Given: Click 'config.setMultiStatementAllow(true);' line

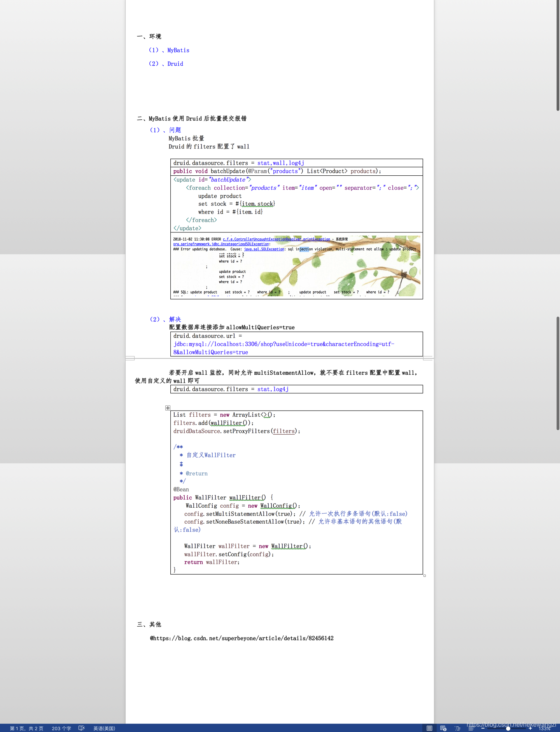Looking at the screenshot, I should (240, 514).
